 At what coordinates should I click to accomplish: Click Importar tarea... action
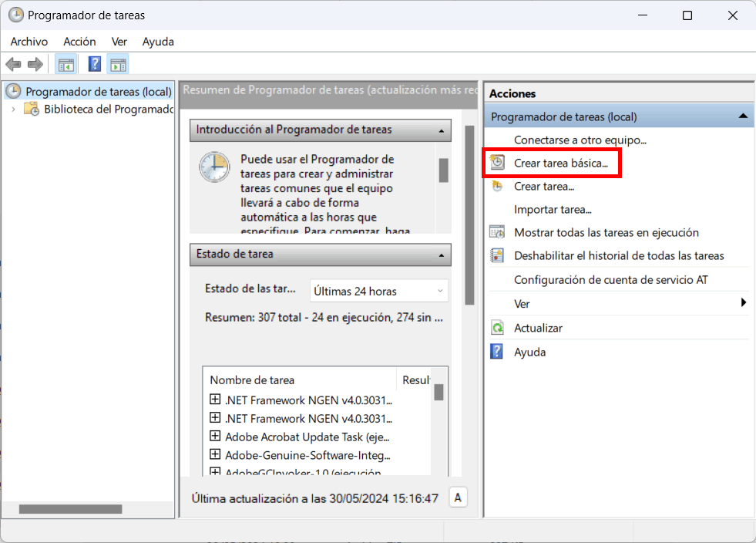553,209
